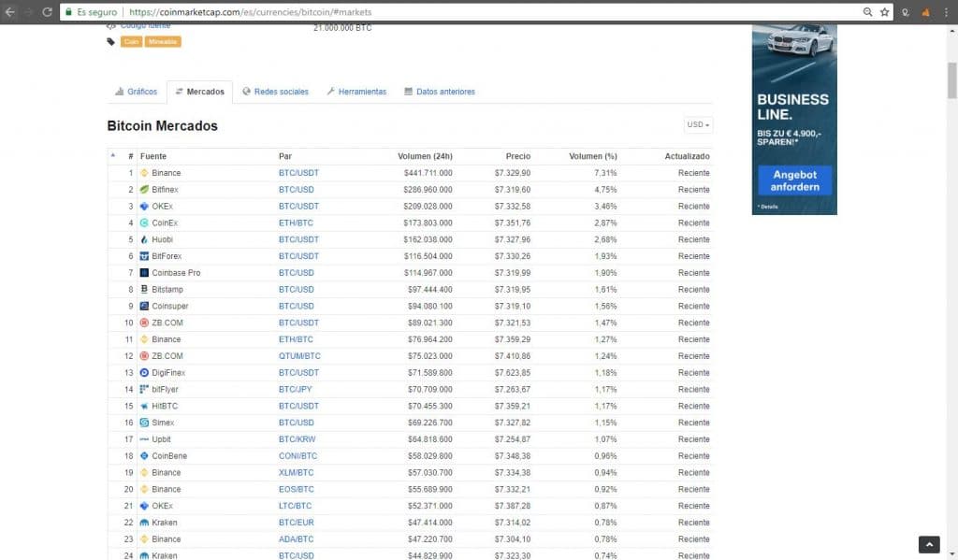Click the ZB.COM logo in row 10
The width and height of the screenshot is (958, 560).
144,323
